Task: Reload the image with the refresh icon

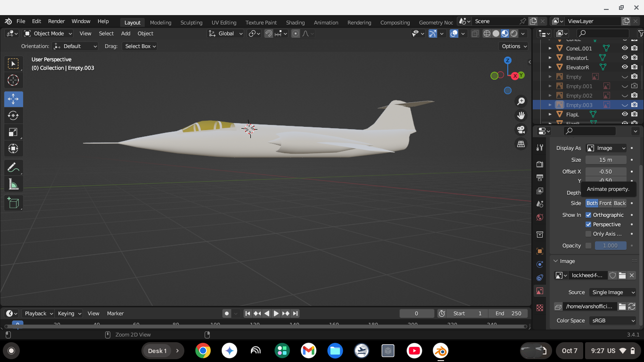Action: [x=632, y=306]
